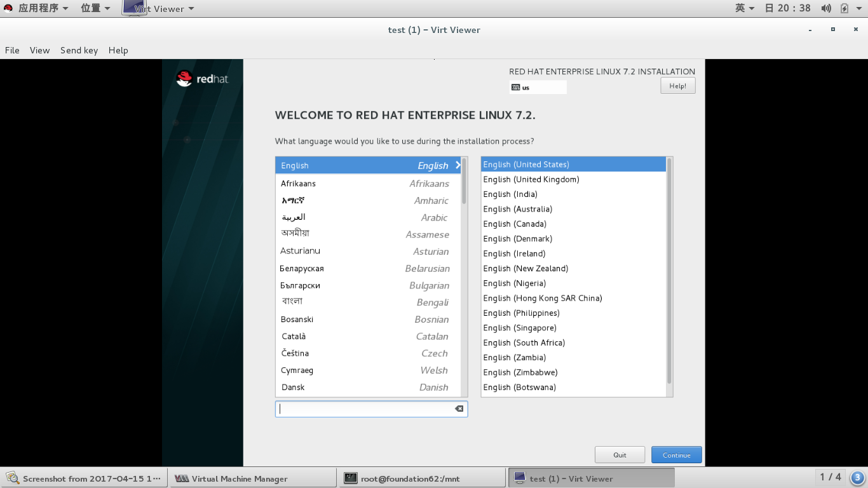Select English (India) locale

[x=574, y=194]
